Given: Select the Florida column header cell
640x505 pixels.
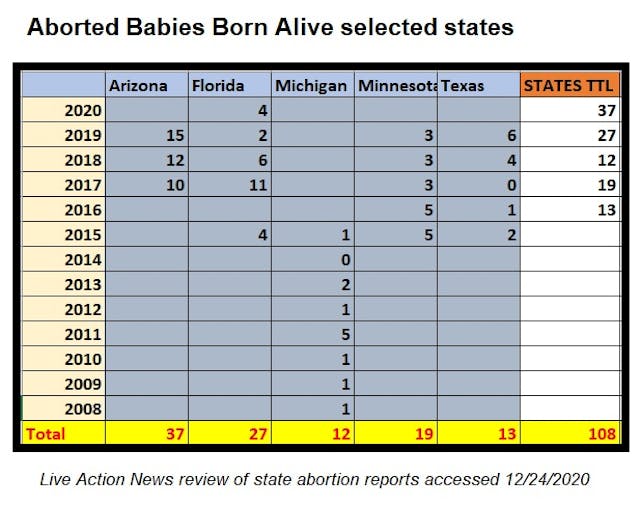Looking at the screenshot, I should coord(229,86).
